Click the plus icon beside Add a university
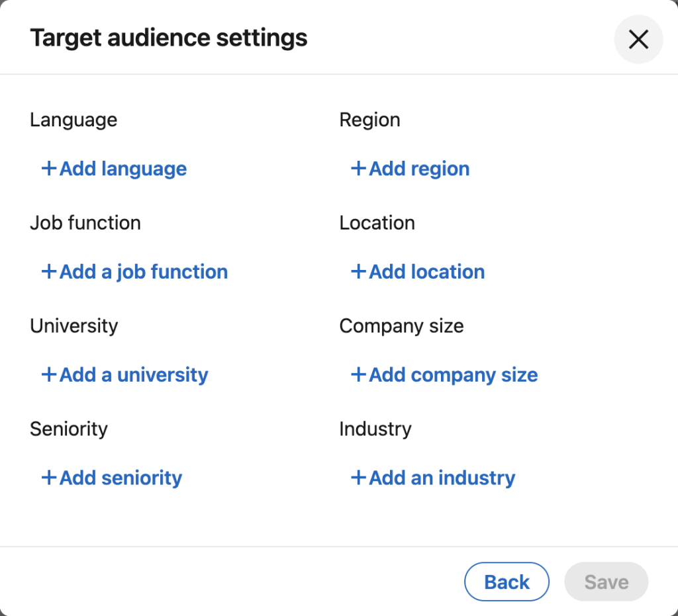 [49, 375]
